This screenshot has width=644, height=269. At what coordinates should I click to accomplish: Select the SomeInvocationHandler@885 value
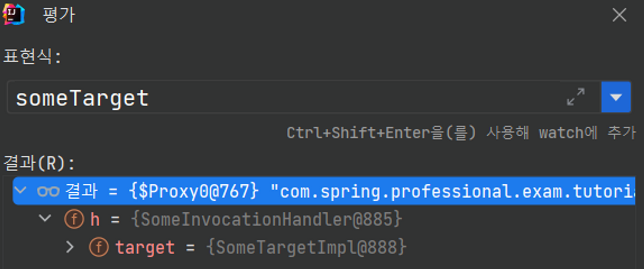point(266,220)
